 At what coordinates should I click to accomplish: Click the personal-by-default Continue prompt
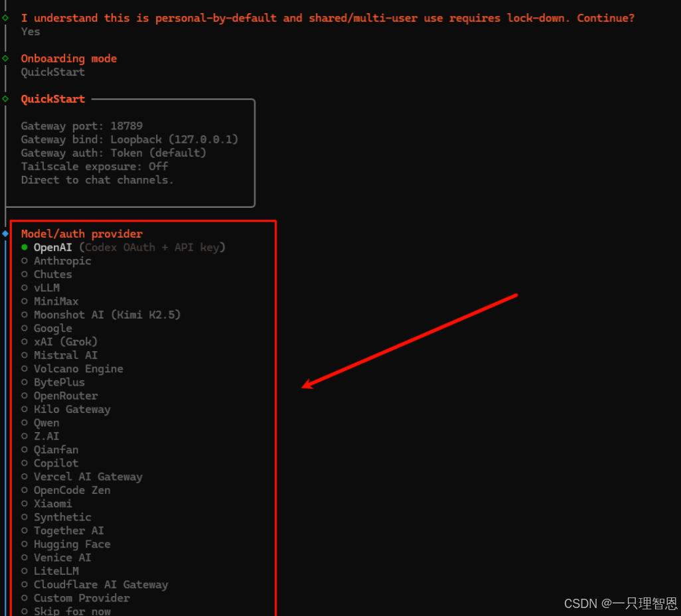[328, 18]
